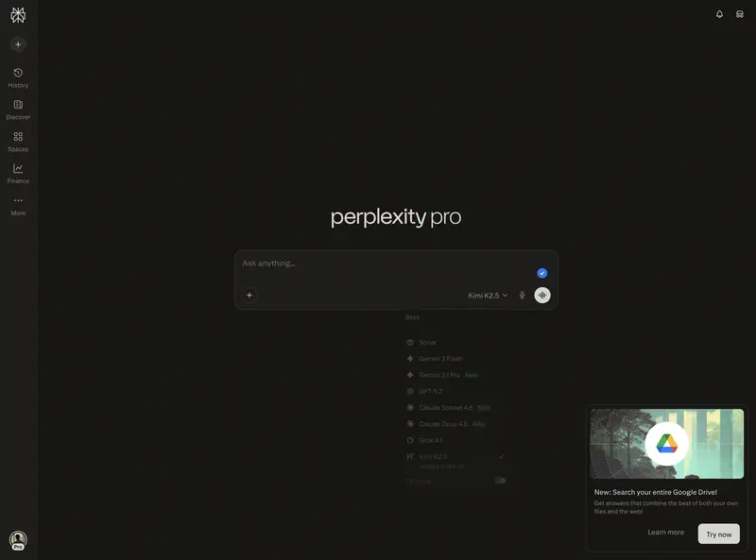Enable the Thinking toggle in the model list
756x560 pixels.
click(500, 480)
